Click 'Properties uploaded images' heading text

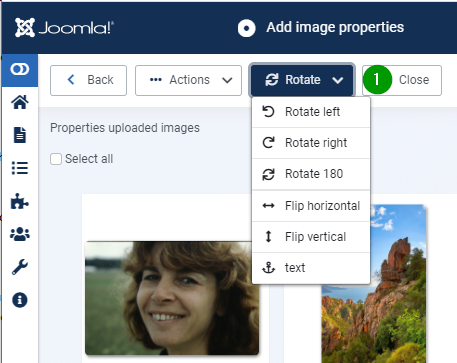click(x=125, y=128)
